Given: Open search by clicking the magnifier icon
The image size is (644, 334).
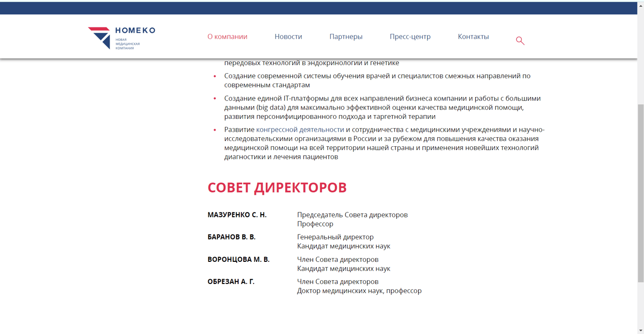Looking at the screenshot, I should click(520, 40).
